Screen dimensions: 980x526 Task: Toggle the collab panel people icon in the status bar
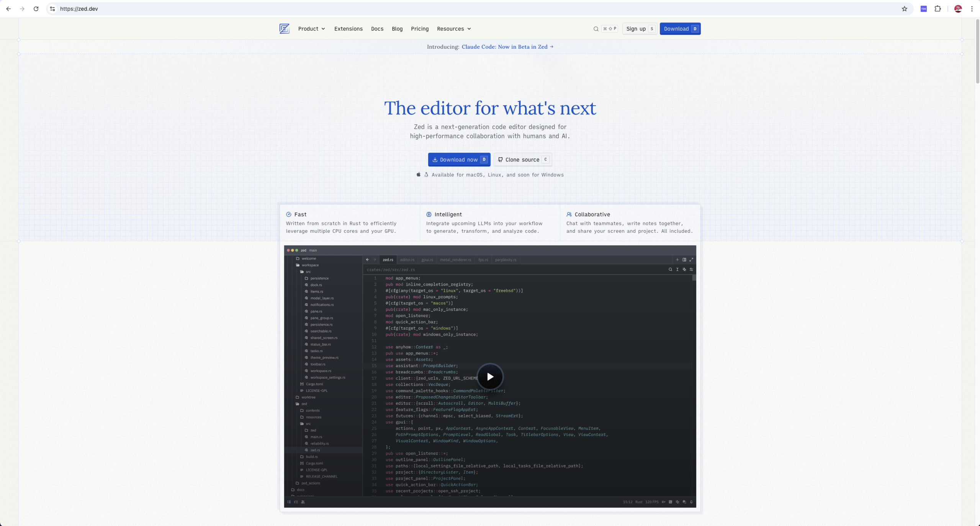pos(303,502)
